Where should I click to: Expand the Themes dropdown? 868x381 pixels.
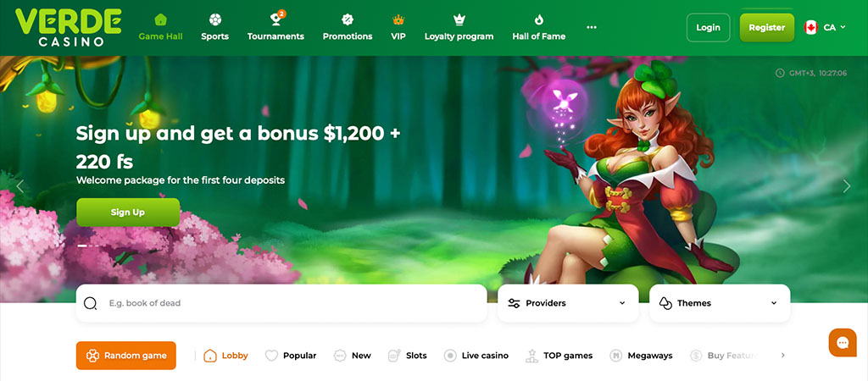[720, 303]
